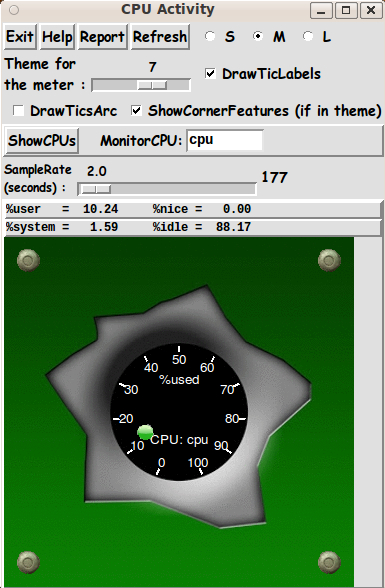Click the window menu circle in the title bar
Screen dimensions: 385x588
coord(14,10)
